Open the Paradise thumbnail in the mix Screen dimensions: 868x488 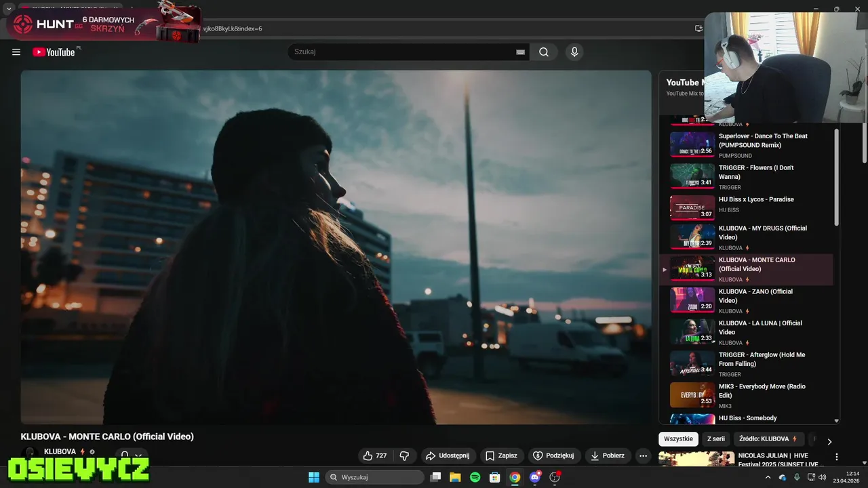692,208
